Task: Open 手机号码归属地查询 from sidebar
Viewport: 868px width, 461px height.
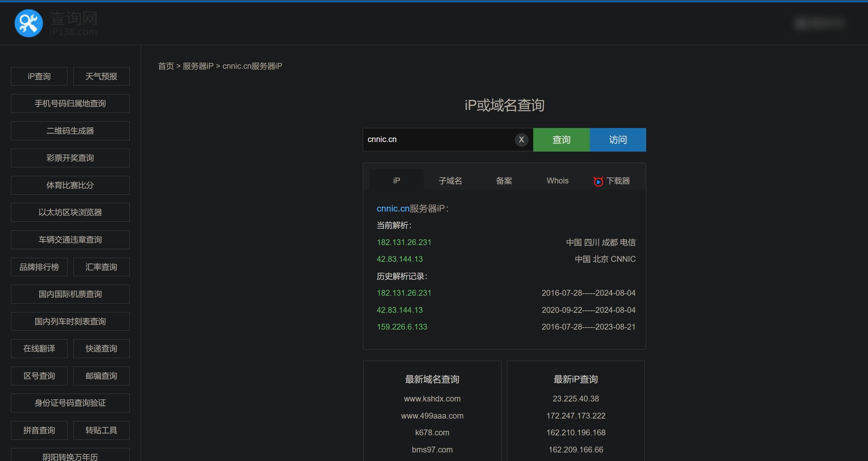Action: (x=70, y=104)
